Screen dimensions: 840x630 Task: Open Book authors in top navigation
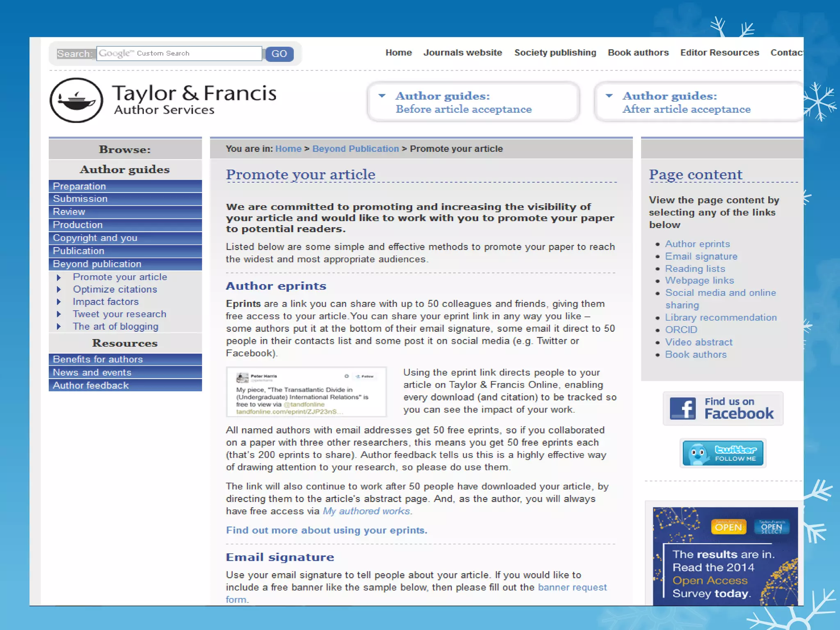(638, 52)
